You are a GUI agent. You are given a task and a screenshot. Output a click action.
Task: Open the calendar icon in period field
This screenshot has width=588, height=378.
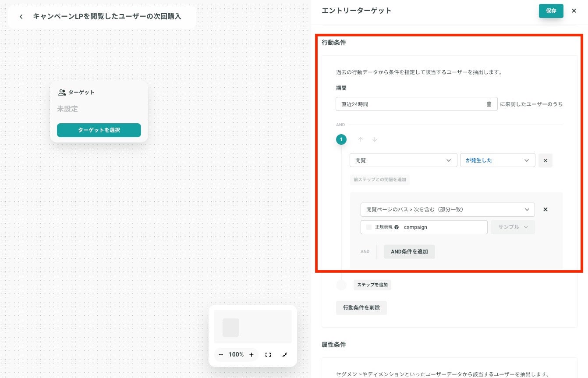tap(489, 104)
